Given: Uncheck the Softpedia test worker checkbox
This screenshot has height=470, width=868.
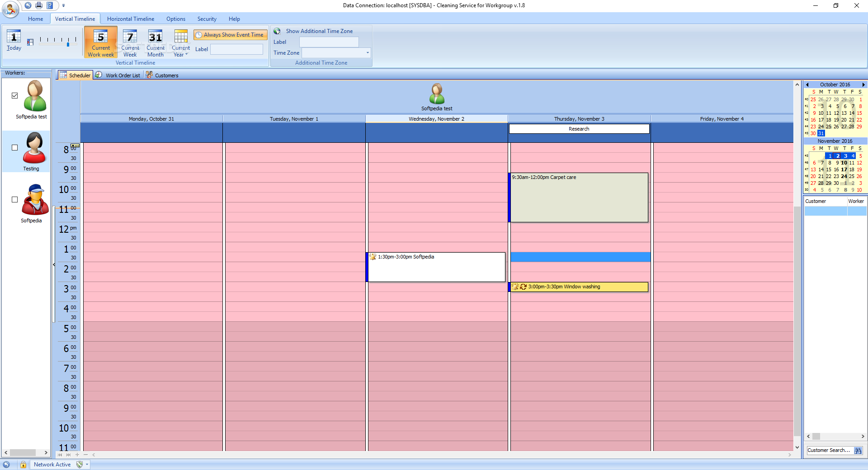Looking at the screenshot, I should point(15,95).
